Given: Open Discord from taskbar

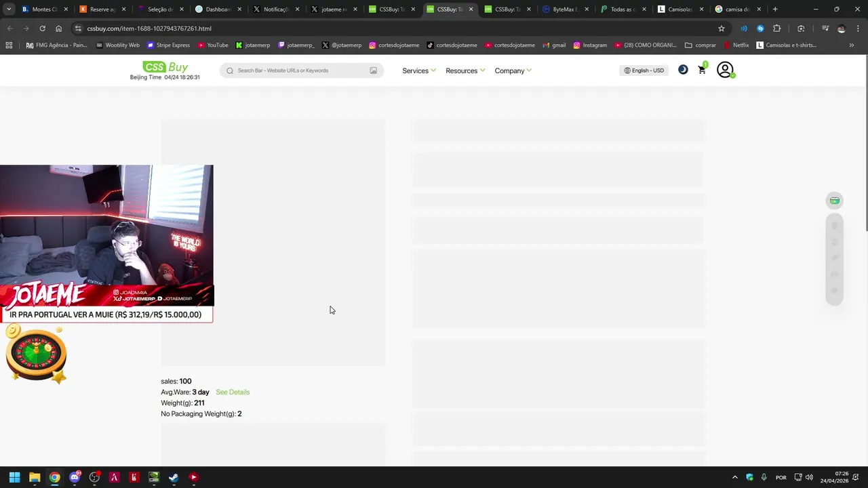Looking at the screenshot, I should 75,477.
